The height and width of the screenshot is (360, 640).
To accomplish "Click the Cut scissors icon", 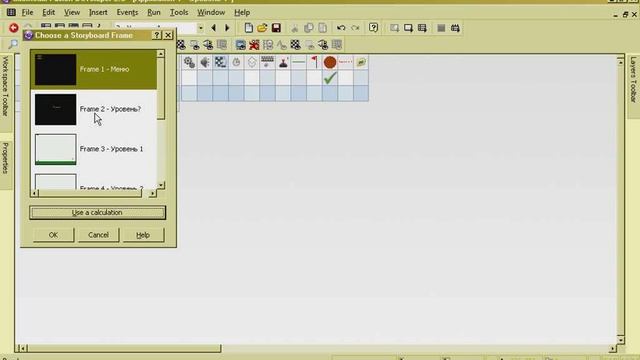I will point(294,28).
